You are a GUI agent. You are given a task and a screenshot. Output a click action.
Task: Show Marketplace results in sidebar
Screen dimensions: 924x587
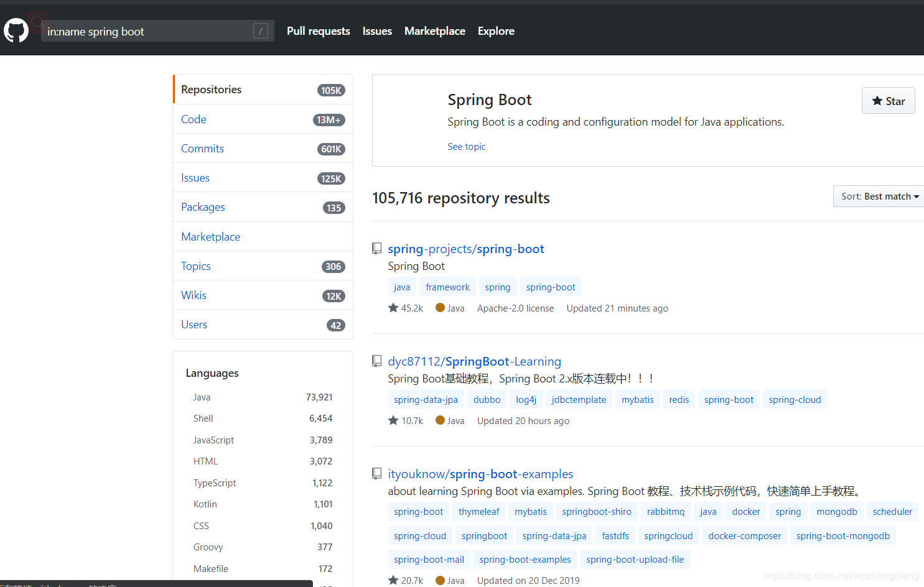click(263, 237)
